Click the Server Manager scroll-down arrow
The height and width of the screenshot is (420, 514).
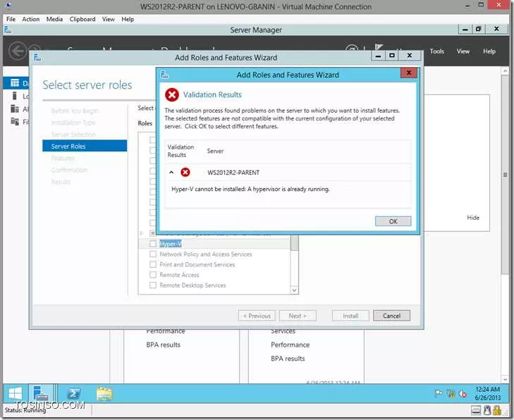(x=505, y=379)
